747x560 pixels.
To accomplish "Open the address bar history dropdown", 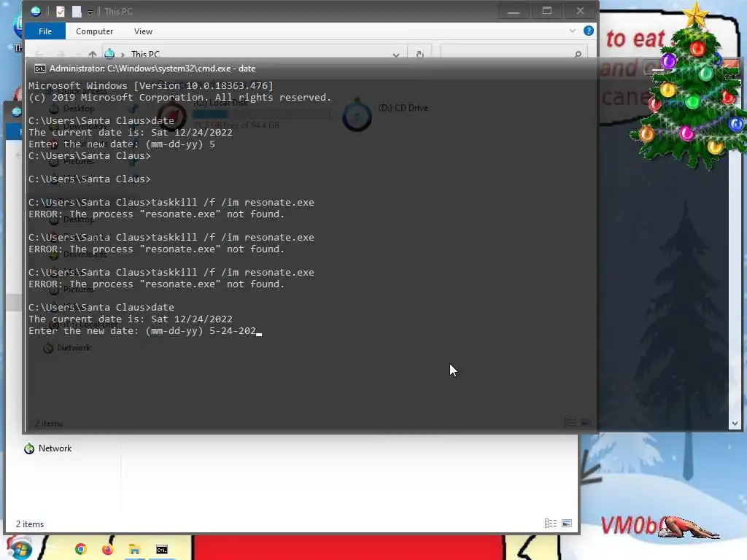I will tap(396, 54).
